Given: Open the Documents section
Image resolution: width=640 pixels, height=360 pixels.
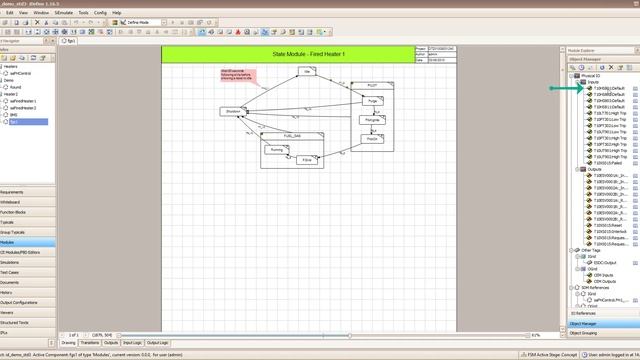Looking at the screenshot, I should click(x=28, y=282).
